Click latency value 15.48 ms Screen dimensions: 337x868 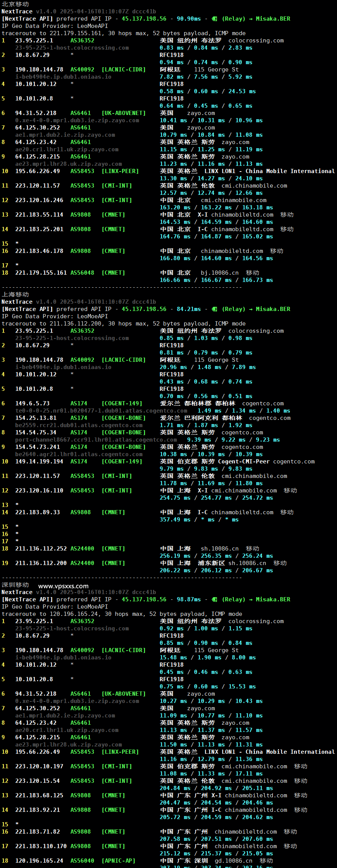point(173,657)
